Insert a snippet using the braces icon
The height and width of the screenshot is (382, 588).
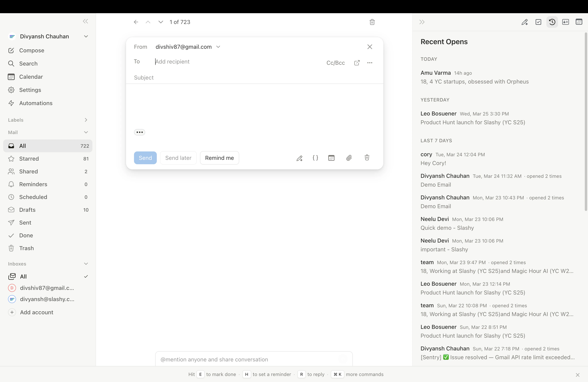click(x=315, y=158)
